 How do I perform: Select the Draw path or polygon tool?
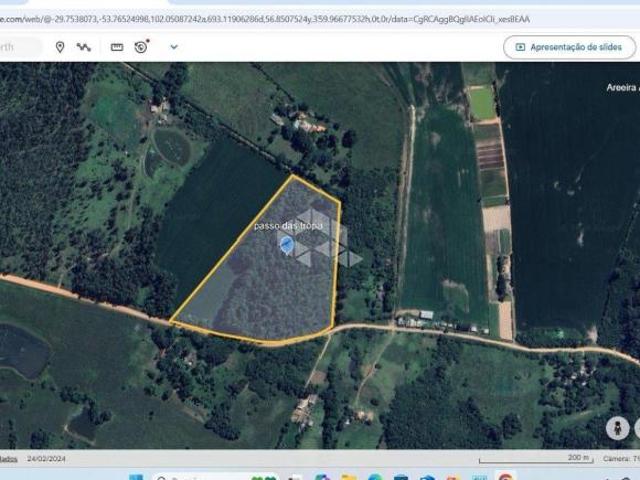point(84,47)
